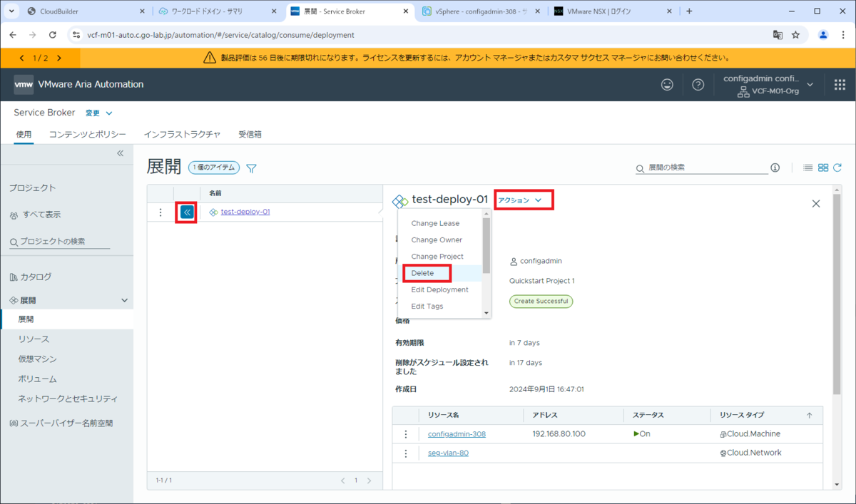The image size is (856, 504).
Task: Go to next notification banner
Action: 58,58
